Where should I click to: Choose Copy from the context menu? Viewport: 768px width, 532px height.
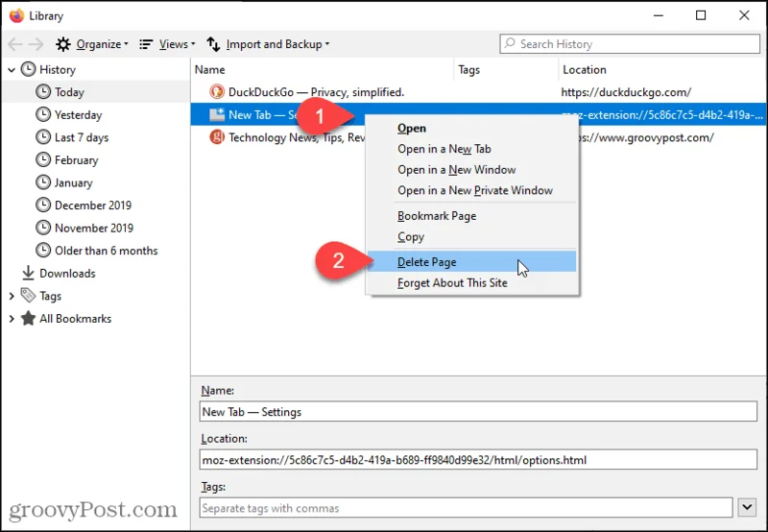click(x=471, y=237)
